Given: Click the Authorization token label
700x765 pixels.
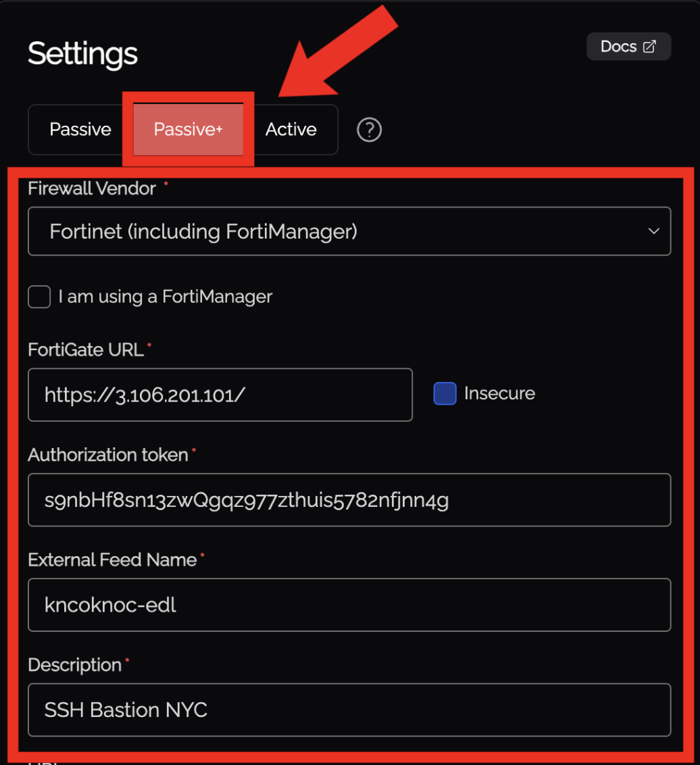Looking at the screenshot, I should click(108, 455).
